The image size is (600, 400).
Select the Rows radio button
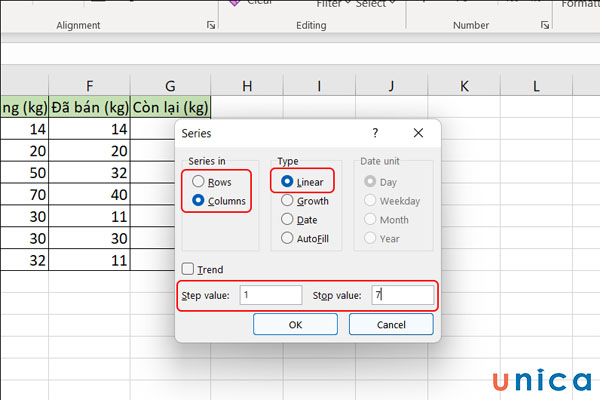[x=198, y=182]
